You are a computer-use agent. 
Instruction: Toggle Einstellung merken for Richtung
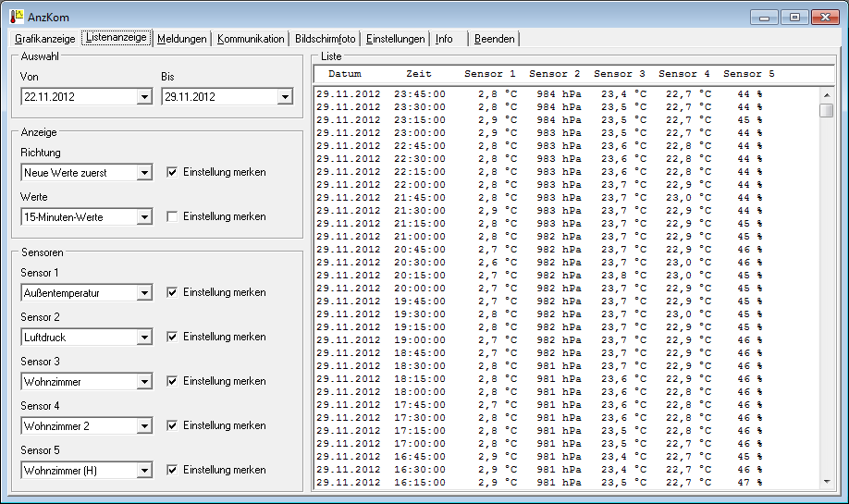coord(172,172)
